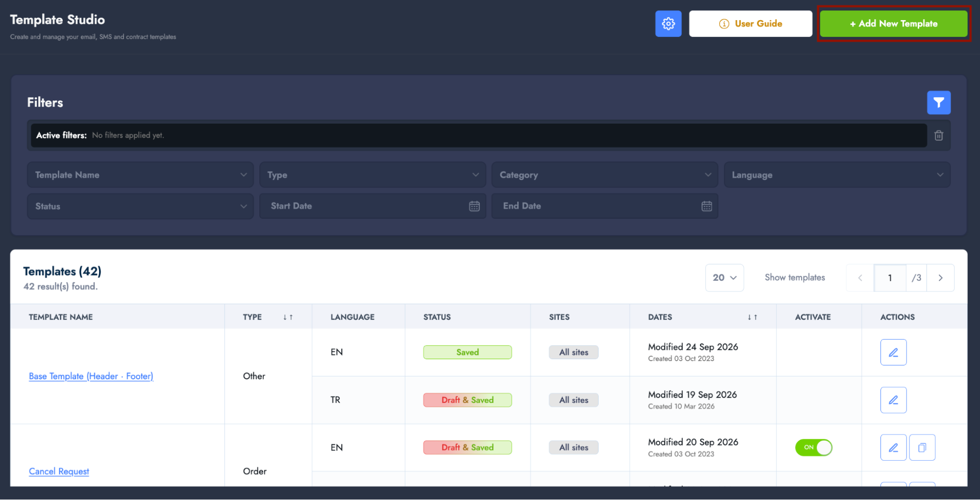Open the Start Date calendar icon
Image resolution: width=980 pixels, height=500 pixels.
tap(474, 206)
